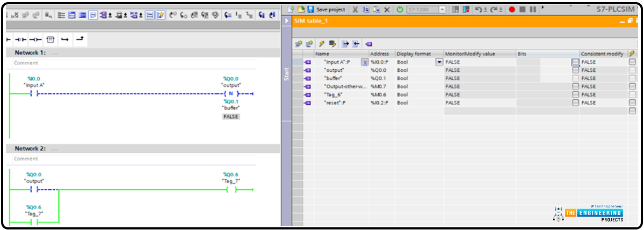Click the Network 2 header

click(30, 148)
